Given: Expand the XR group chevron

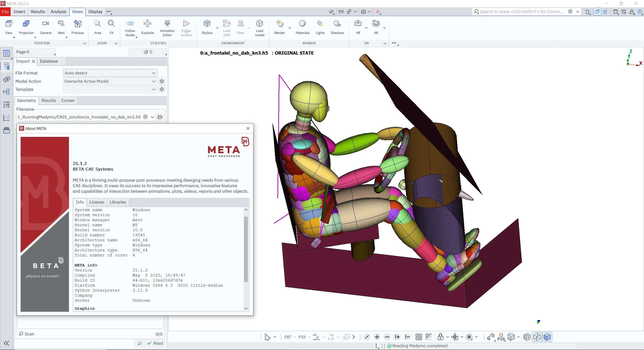Looking at the screenshot, I should (x=385, y=43).
